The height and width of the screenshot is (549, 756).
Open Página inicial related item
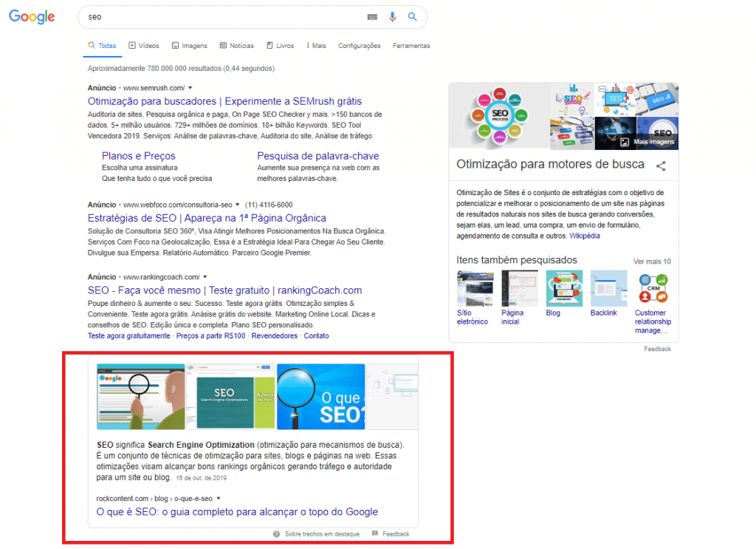point(519,298)
